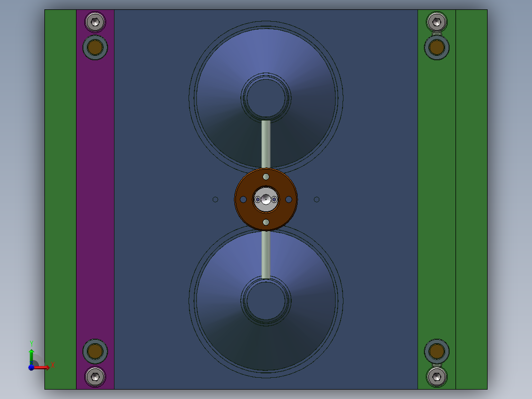Viewport: 532px width, 399px height.
Task: Select the bottom pin on the brown flange
Action: click(266, 222)
